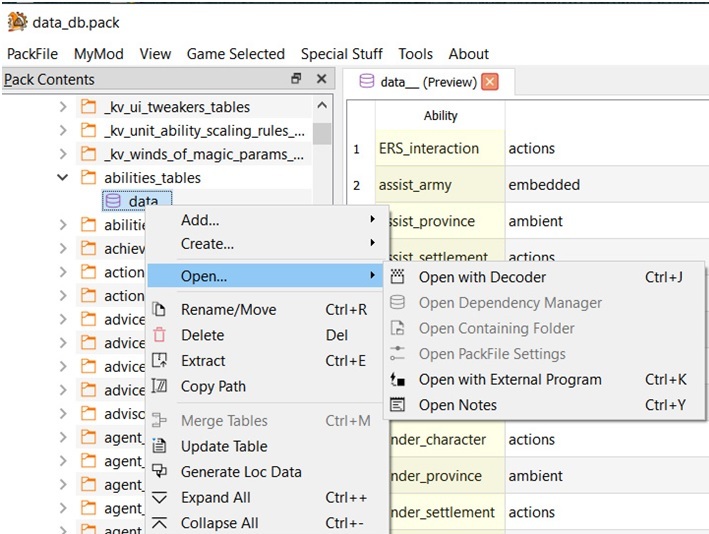709x534 pixels.
Task: Open the Create... submenu
Action: point(267,244)
